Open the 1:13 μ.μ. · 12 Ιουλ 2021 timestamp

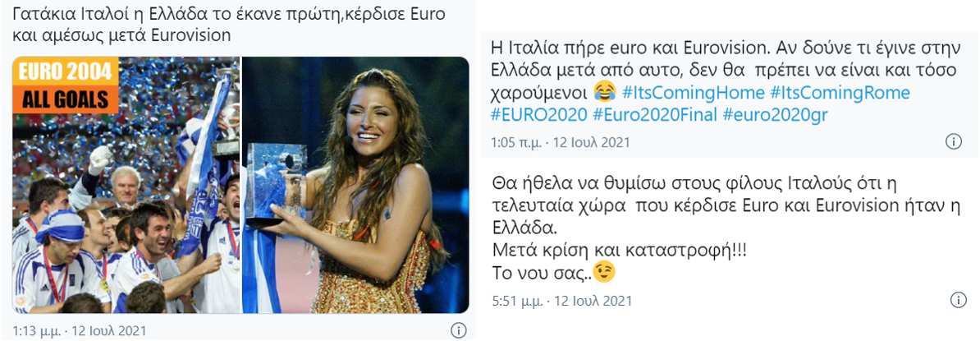pos(80,330)
